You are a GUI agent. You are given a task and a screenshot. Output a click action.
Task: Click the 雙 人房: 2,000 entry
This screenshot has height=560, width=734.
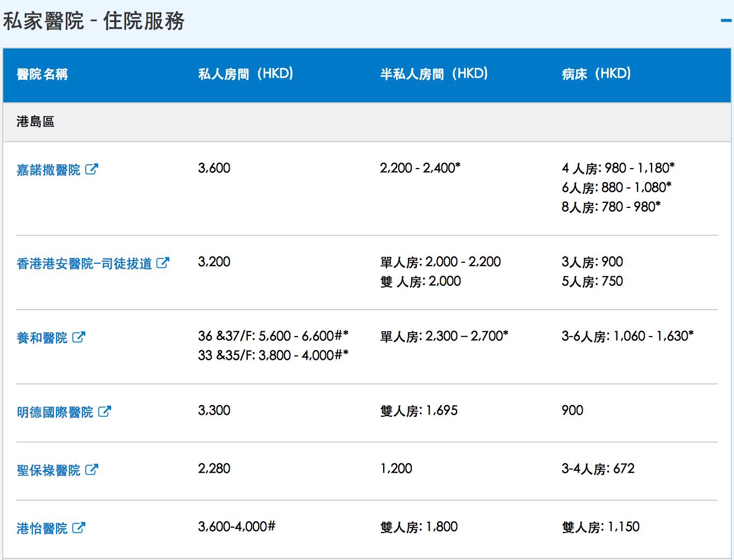point(420,282)
